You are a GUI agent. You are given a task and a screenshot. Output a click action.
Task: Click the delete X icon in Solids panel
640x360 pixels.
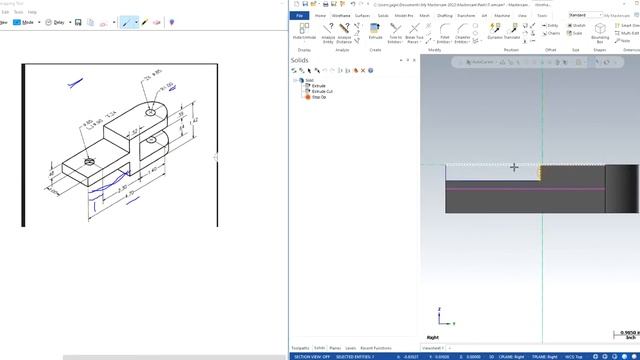click(363, 71)
